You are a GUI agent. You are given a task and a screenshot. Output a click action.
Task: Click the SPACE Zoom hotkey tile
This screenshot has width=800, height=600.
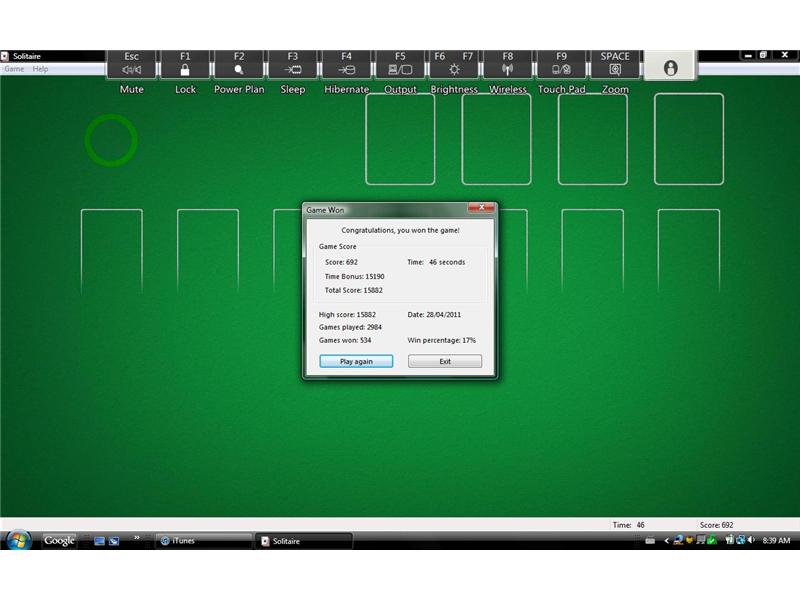[x=615, y=64]
